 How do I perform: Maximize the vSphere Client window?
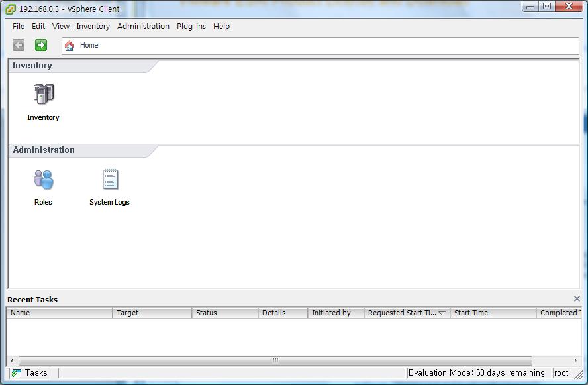pos(547,7)
